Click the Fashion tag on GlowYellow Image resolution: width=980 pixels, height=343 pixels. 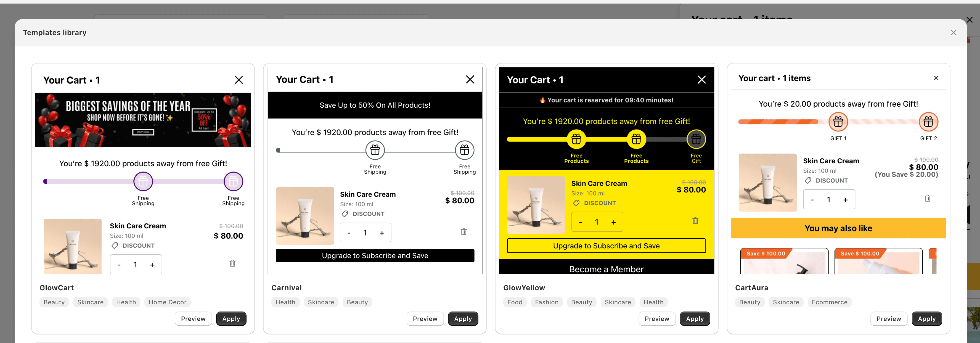point(547,302)
